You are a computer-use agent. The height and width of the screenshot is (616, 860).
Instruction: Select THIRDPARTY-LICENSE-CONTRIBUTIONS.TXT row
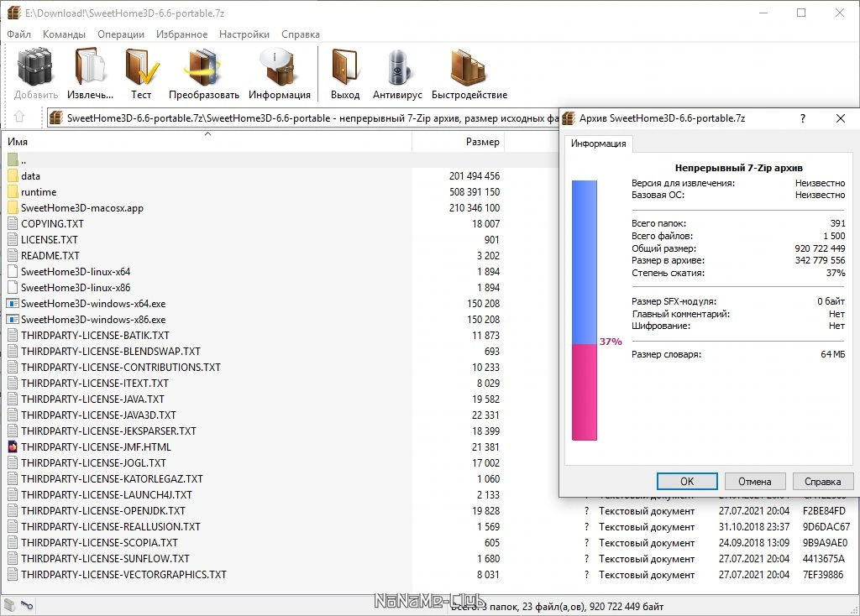pyautogui.click(x=280, y=367)
